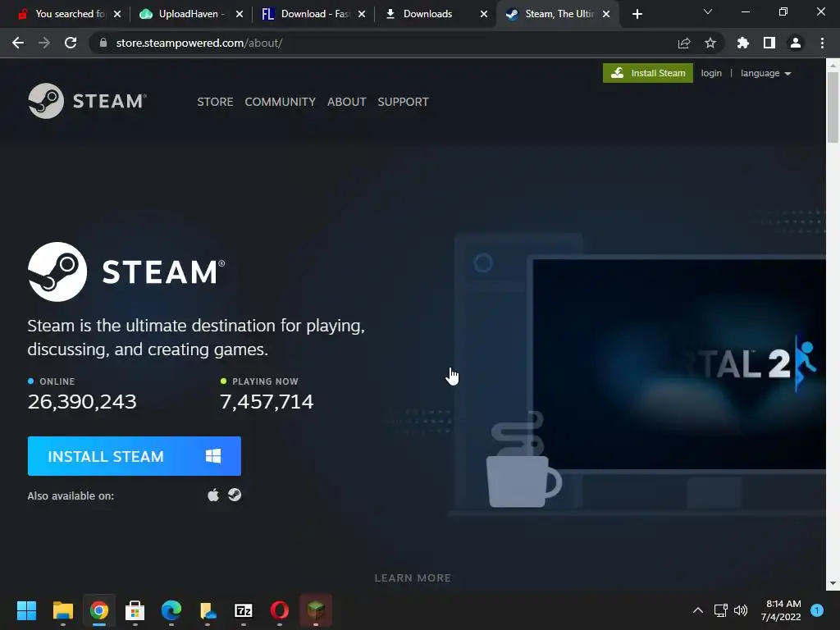Show hidden system tray icons
Viewport: 840px width, 630px height.
(x=698, y=609)
